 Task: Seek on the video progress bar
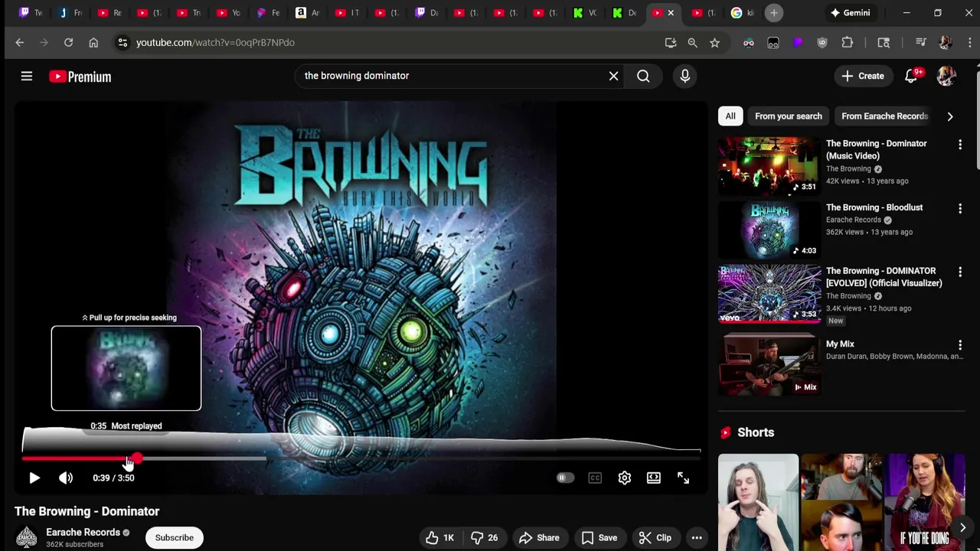[x=361, y=459]
